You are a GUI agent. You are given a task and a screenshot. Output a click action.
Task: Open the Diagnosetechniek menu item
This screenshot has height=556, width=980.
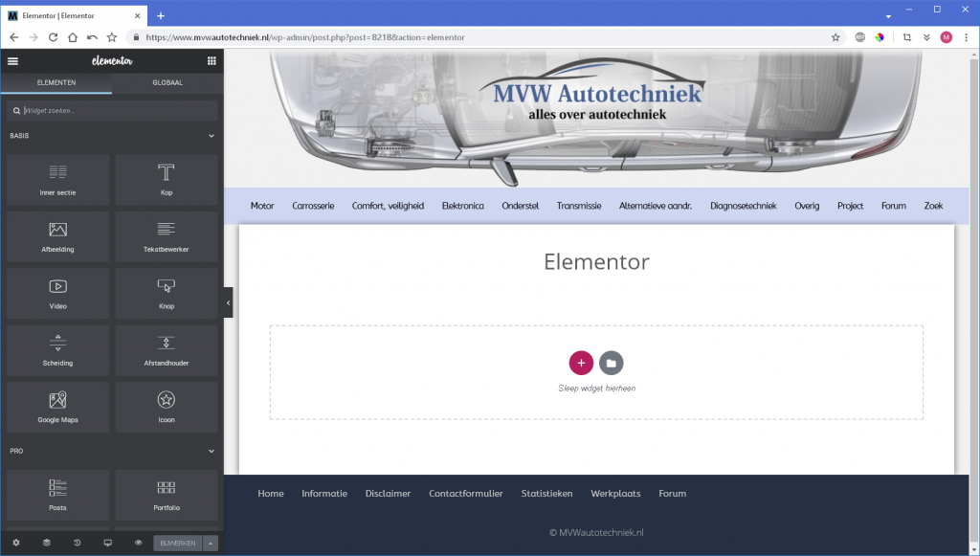[x=743, y=206]
